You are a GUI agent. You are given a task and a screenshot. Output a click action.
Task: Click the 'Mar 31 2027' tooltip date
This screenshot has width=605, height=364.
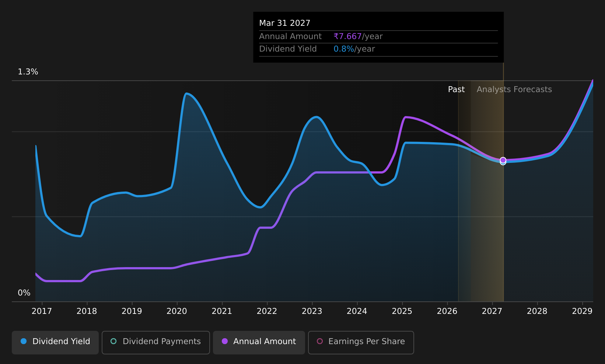[285, 23]
